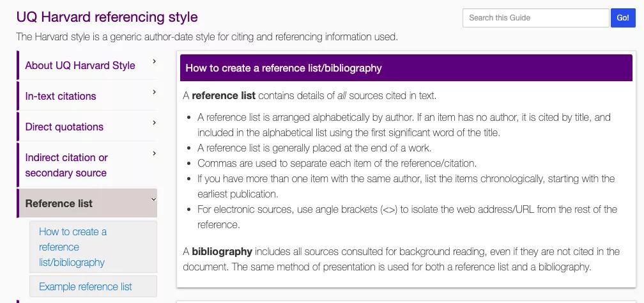Open Indirect citation or secondary source item
This screenshot has width=644, height=303.
(66, 165)
